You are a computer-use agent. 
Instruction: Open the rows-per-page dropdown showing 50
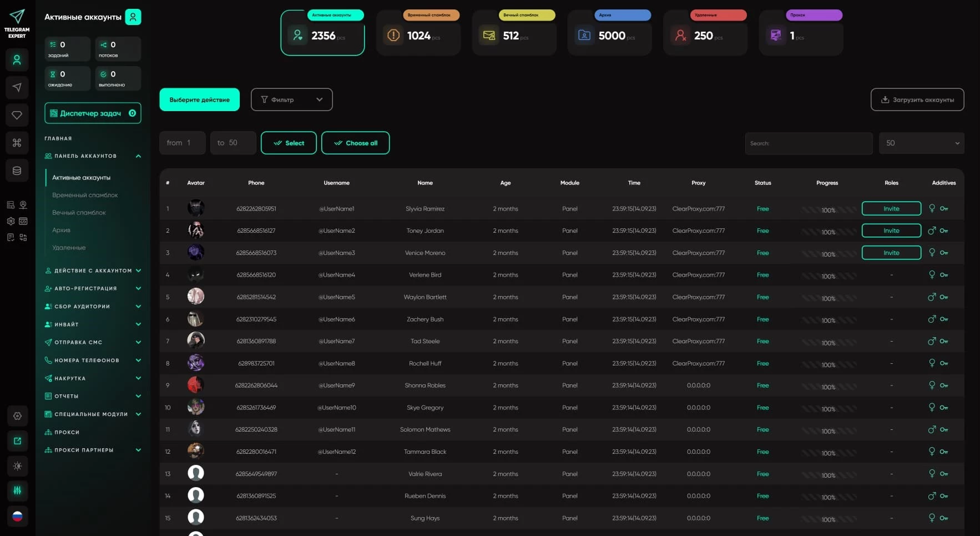tap(921, 143)
